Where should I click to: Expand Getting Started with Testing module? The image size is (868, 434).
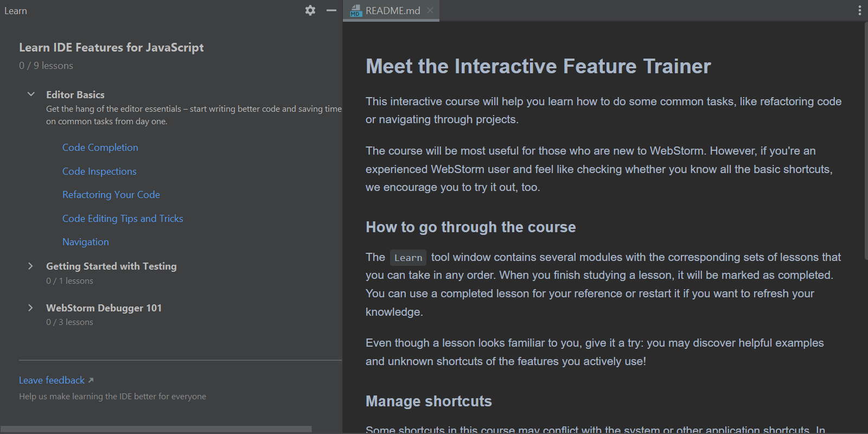[31, 266]
